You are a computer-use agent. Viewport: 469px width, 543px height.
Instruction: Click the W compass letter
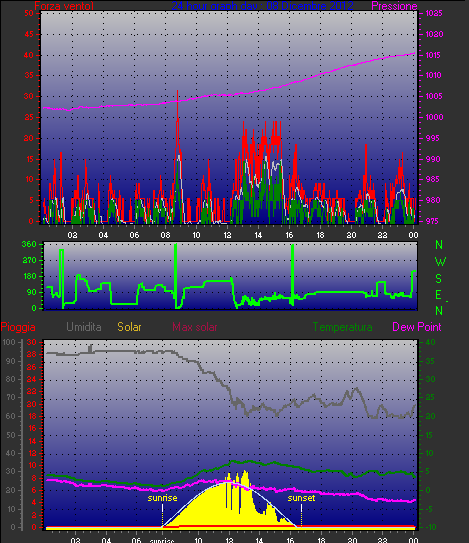pyautogui.click(x=440, y=262)
